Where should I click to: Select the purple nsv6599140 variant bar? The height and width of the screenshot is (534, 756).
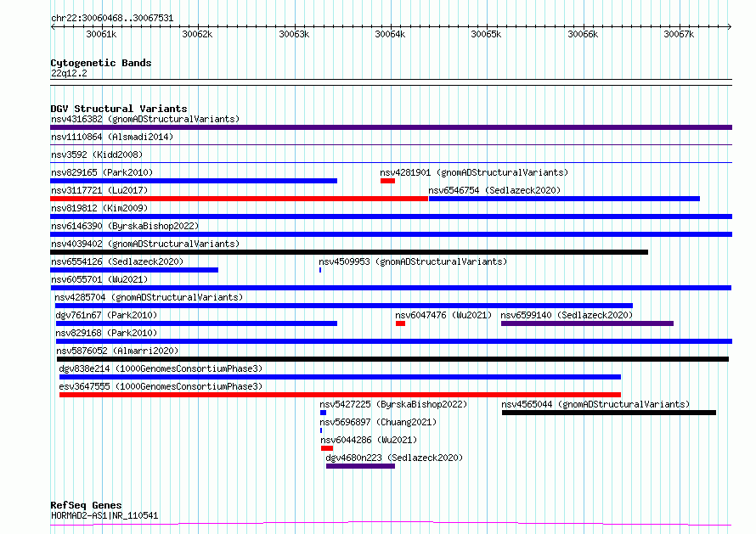(x=587, y=323)
